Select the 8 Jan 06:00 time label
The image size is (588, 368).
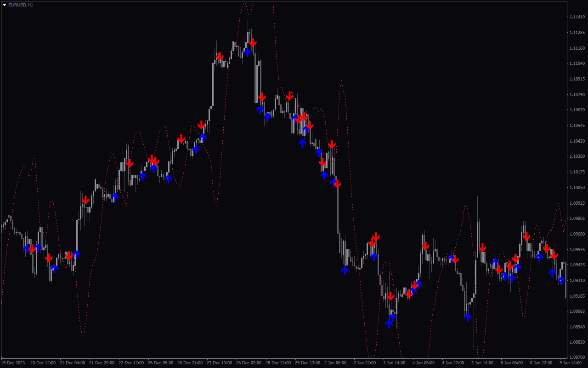512,363
